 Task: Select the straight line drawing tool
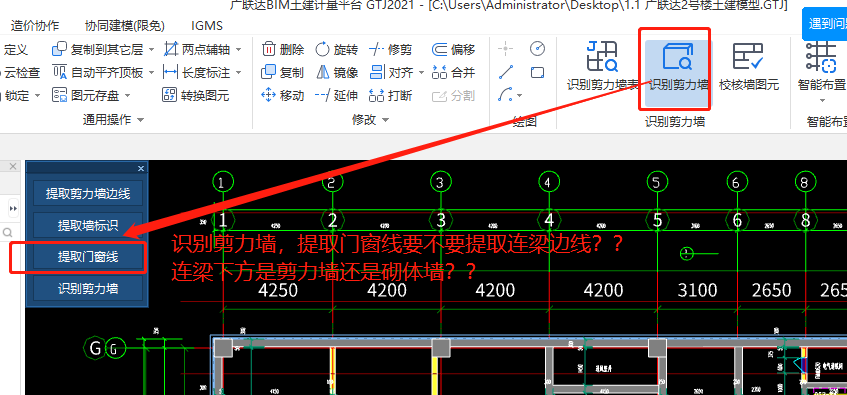pos(506,72)
